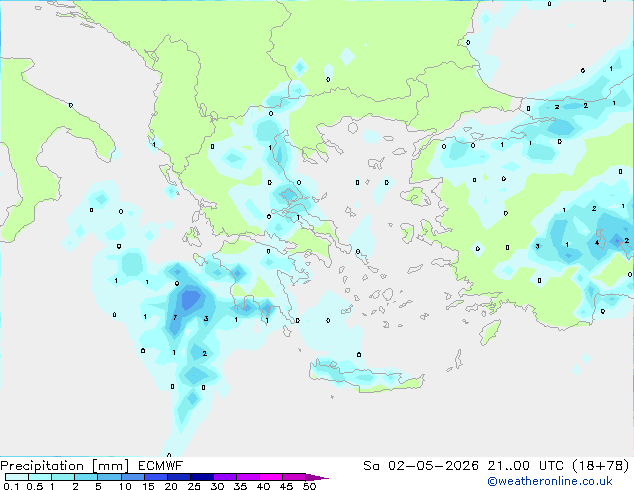Click the precipitation value 4 on the map
Image resolution: width=634 pixels, height=490 pixels.
(x=597, y=243)
